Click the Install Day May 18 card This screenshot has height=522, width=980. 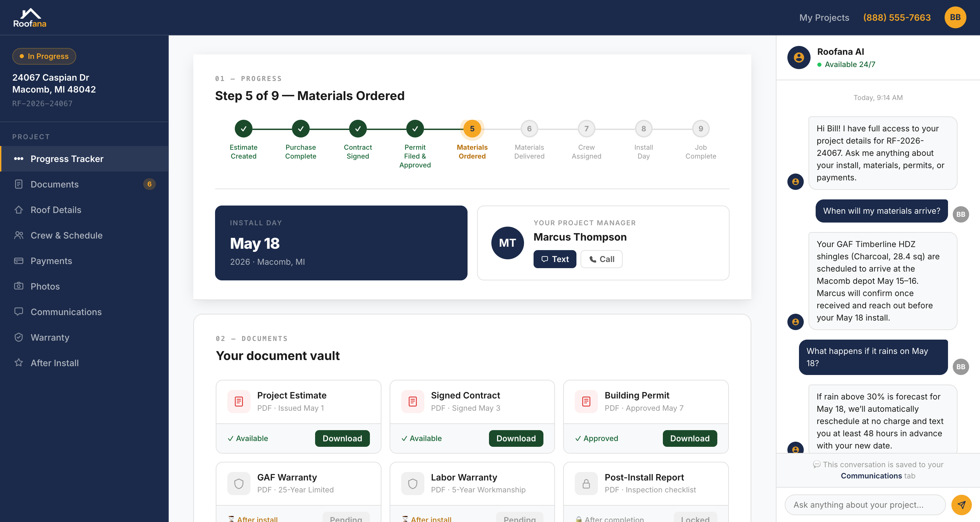pos(341,243)
